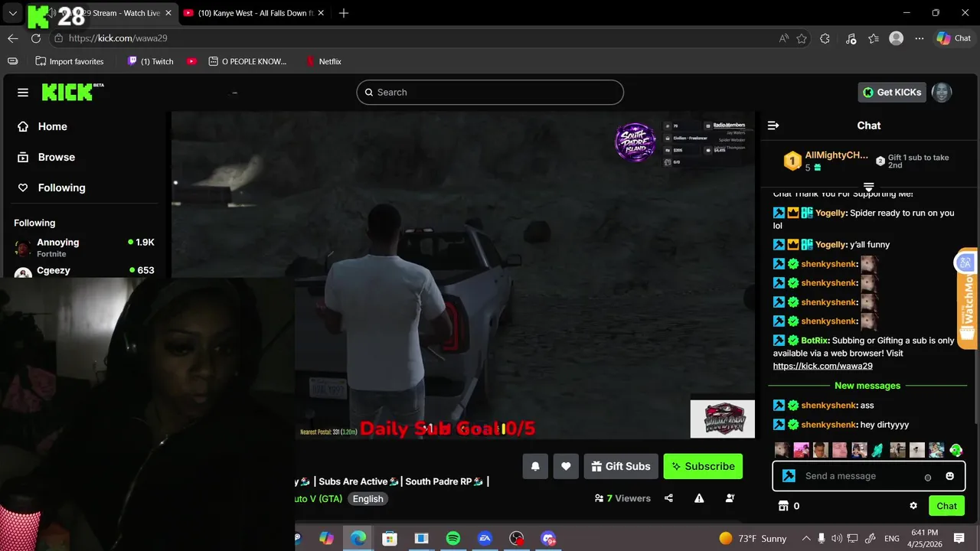Open Following in sidebar

[x=51, y=187]
